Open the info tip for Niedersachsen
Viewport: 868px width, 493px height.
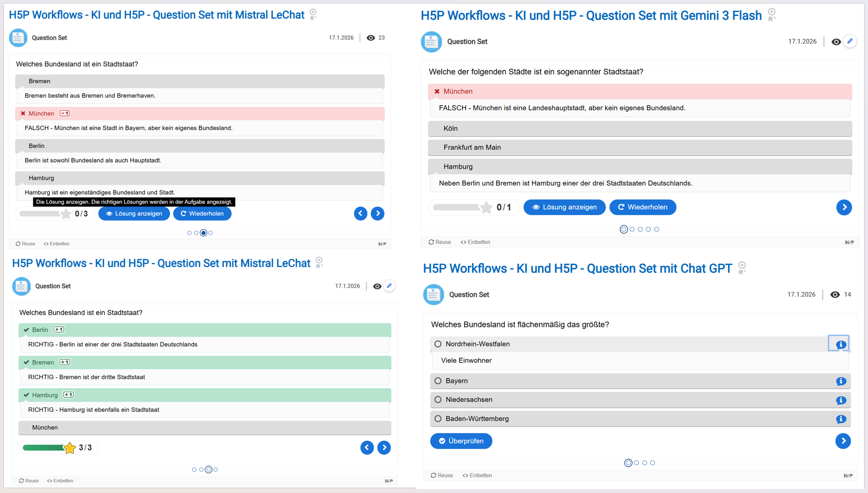tap(841, 401)
